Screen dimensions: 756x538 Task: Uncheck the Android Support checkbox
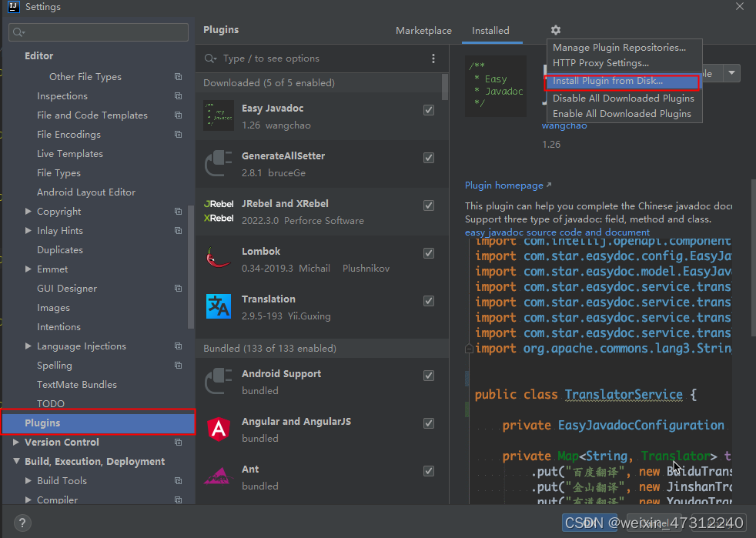(429, 376)
